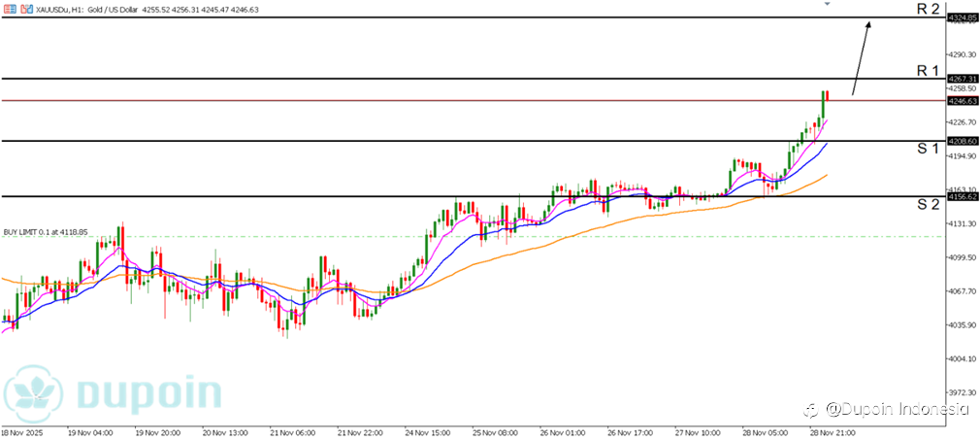Viewport: 980px width, 440px height.
Task: Click the S 2 support label
Action: (x=929, y=204)
